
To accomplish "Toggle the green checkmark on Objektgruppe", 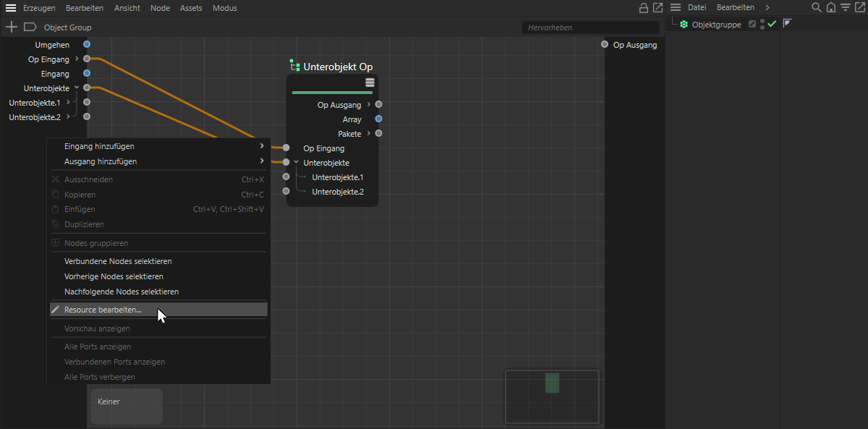I will pyautogui.click(x=772, y=24).
